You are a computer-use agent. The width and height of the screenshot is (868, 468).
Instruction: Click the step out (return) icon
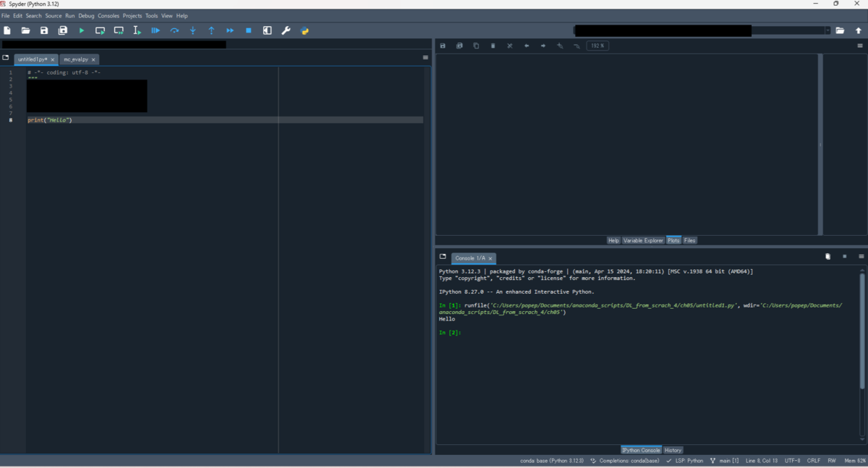click(x=211, y=30)
